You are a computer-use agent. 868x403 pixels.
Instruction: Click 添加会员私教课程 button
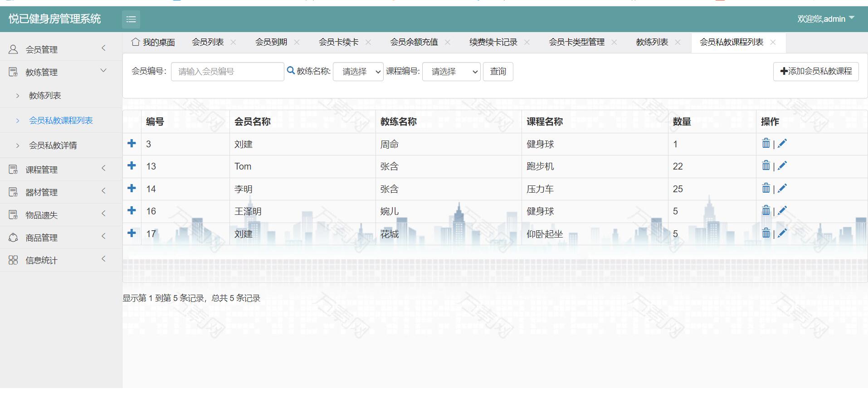tap(816, 72)
